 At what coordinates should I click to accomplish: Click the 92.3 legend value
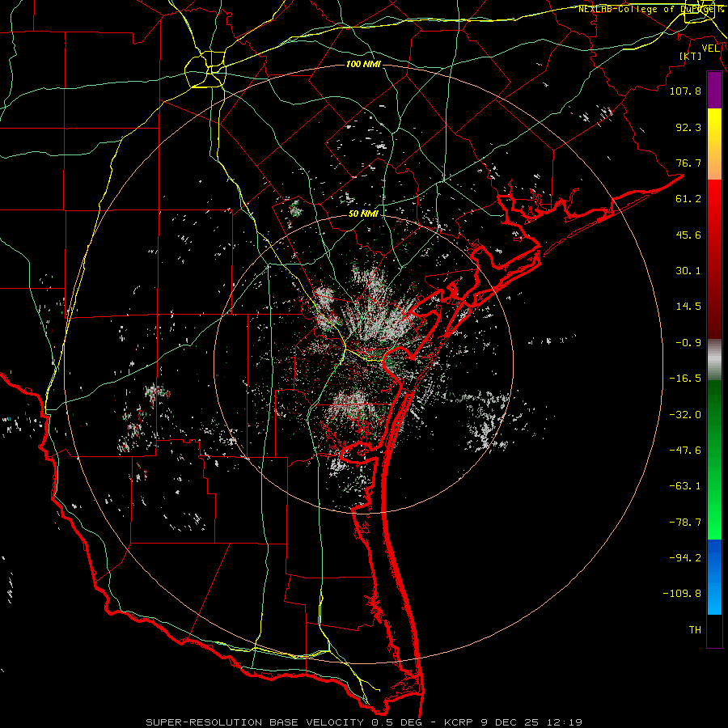click(688, 127)
